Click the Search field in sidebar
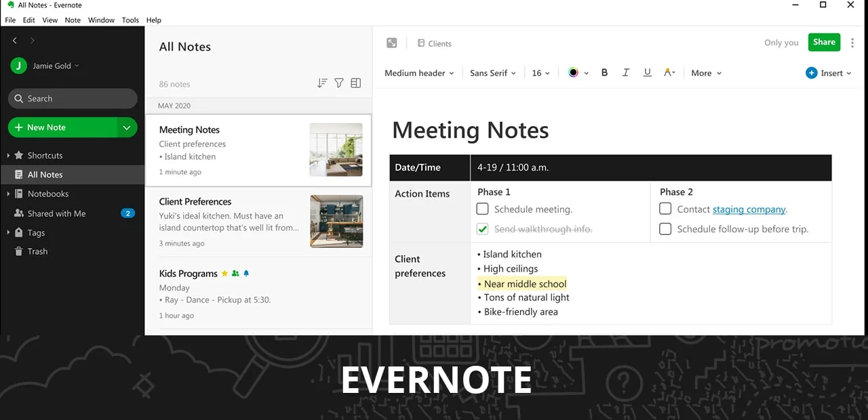This screenshot has width=868, height=420. pos(73,98)
